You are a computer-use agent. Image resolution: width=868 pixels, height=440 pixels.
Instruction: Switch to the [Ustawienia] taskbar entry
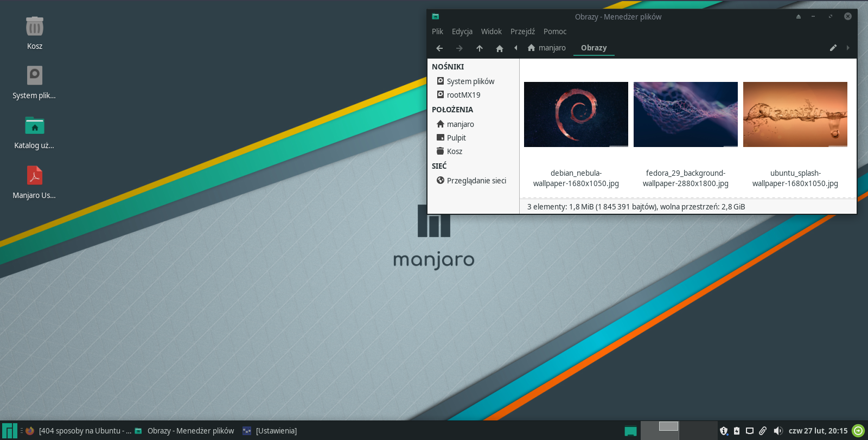tap(270, 431)
